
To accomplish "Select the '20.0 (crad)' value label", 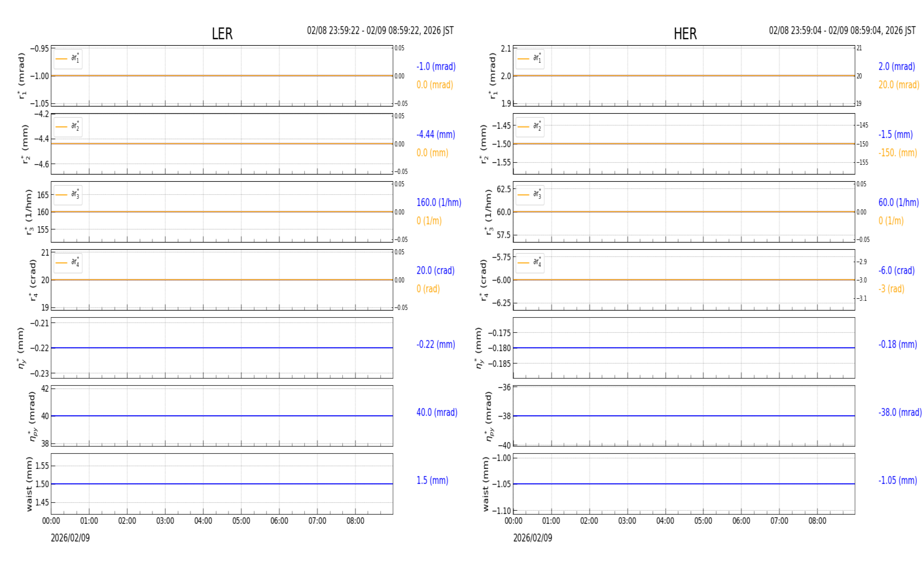I will pos(436,271).
